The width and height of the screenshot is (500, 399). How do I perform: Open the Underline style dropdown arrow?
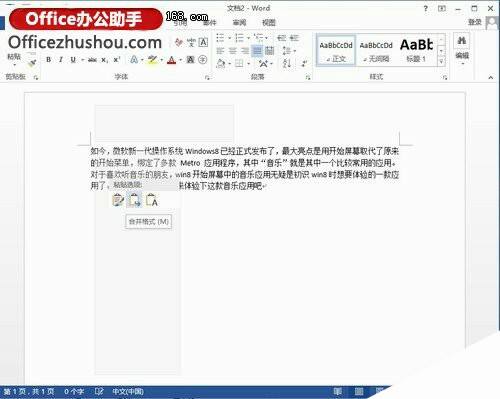click(x=82, y=60)
